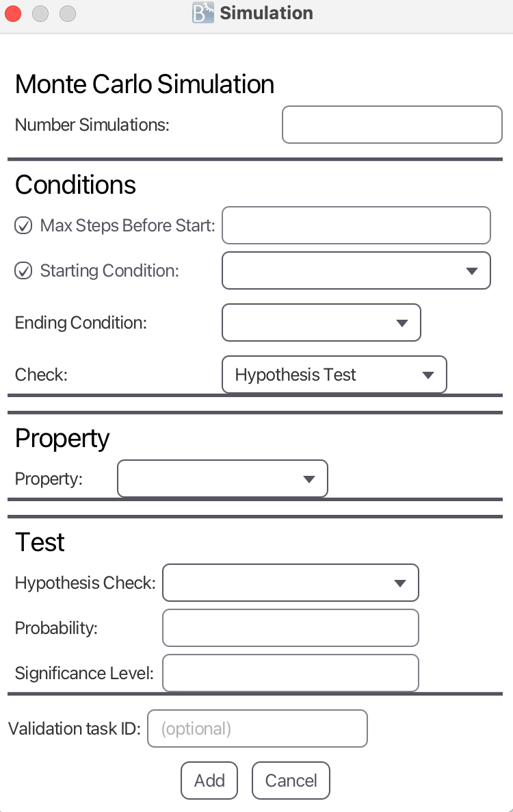
Task: Click the Property dropdown arrow icon
Action: 308,479
